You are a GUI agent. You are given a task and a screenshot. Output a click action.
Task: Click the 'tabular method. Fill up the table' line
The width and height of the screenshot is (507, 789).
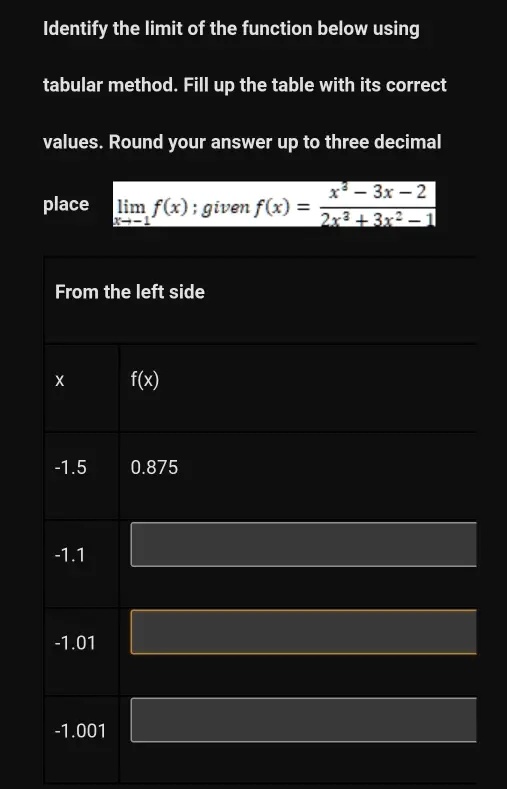tap(244, 85)
